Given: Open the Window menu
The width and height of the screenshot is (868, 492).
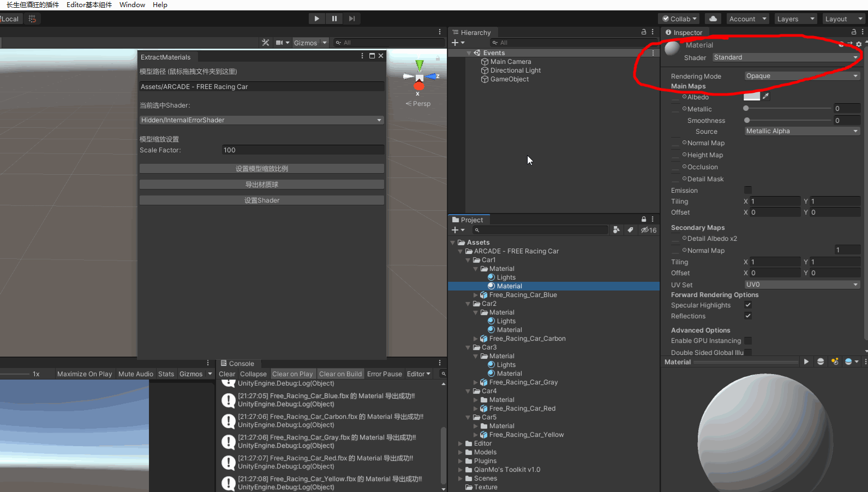Looking at the screenshot, I should (x=132, y=5).
